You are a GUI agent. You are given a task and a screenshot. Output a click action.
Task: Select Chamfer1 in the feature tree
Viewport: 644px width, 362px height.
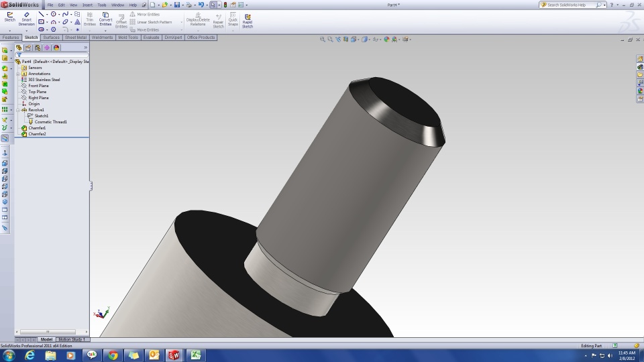pyautogui.click(x=36, y=128)
